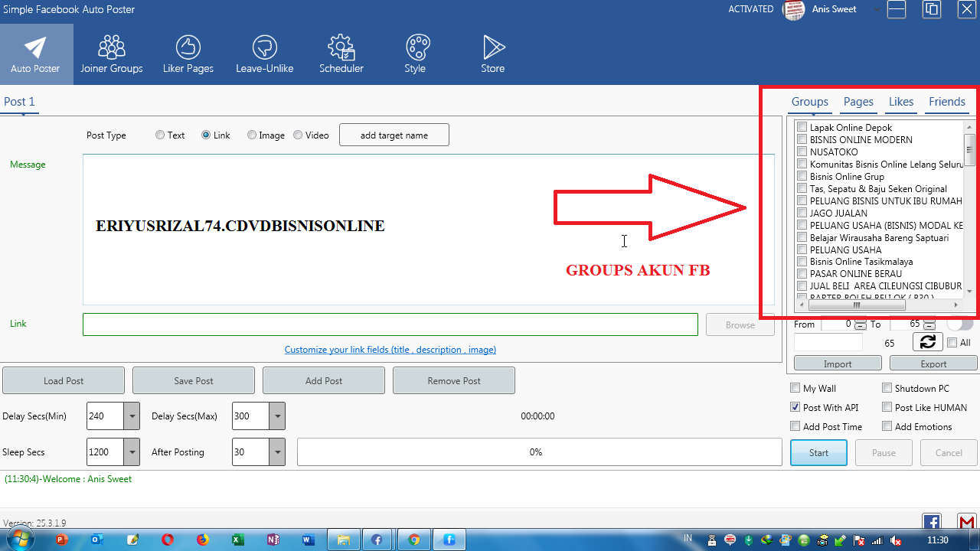This screenshot has height=551, width=980.
Task: Select the Image post type
Action: (x=252, y=135)
